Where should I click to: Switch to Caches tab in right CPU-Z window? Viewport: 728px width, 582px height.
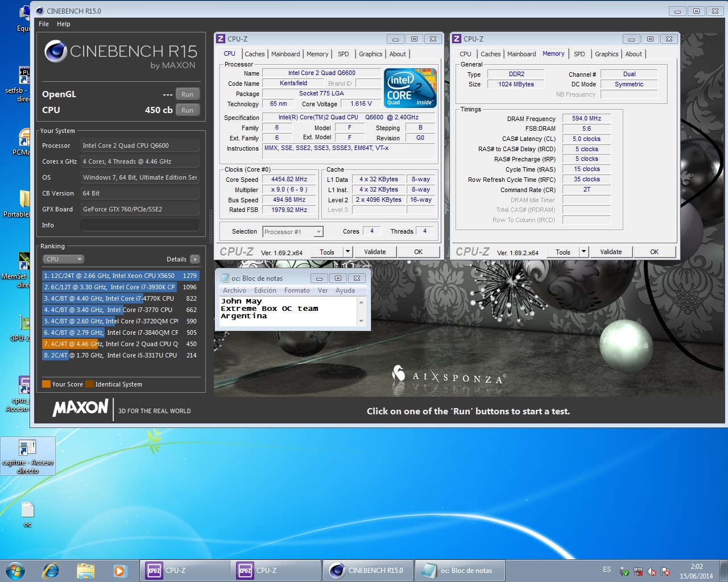pyautogui.click(x=491, y=54)
